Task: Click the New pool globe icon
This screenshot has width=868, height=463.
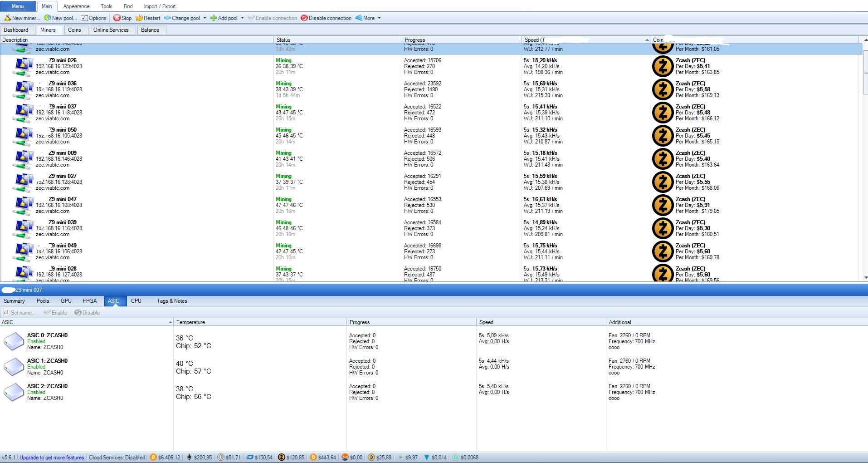Action: (48, 18)
